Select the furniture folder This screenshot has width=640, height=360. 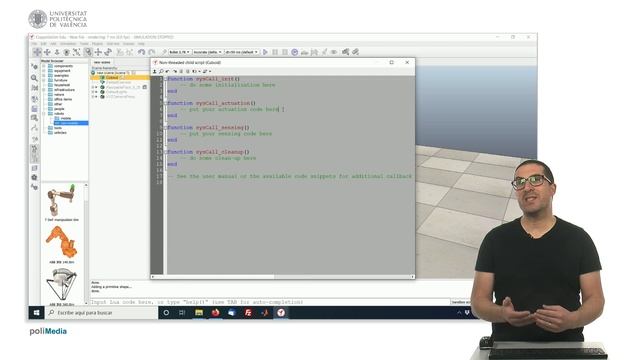[x=61, y=80]
